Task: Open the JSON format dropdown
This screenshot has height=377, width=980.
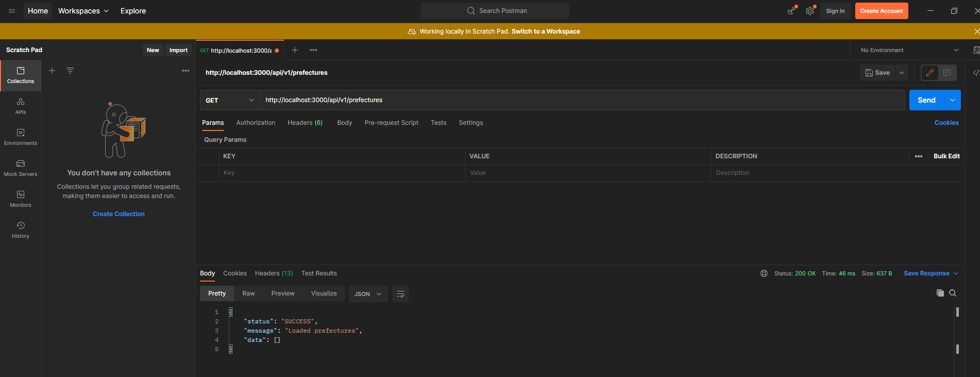Action: [368, 294]
